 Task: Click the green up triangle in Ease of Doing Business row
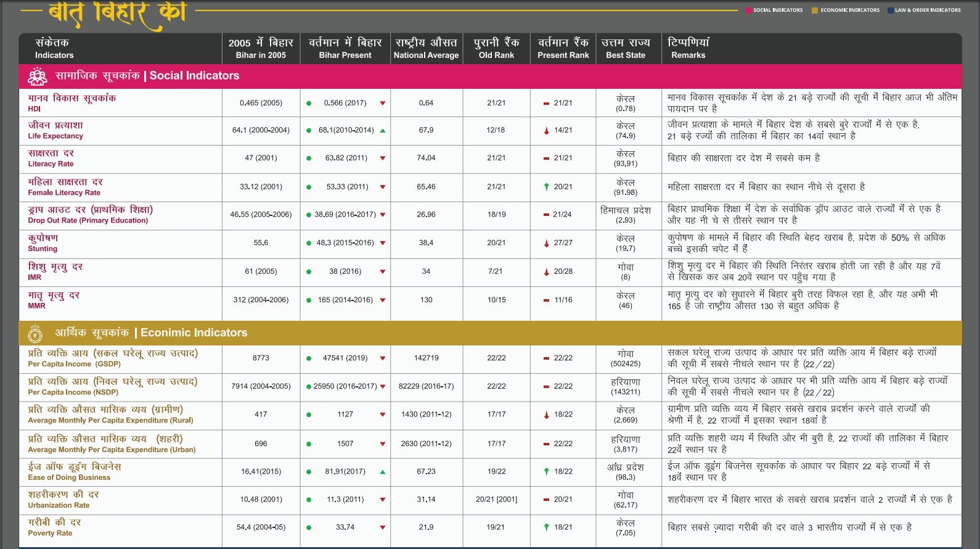point(383,472)
